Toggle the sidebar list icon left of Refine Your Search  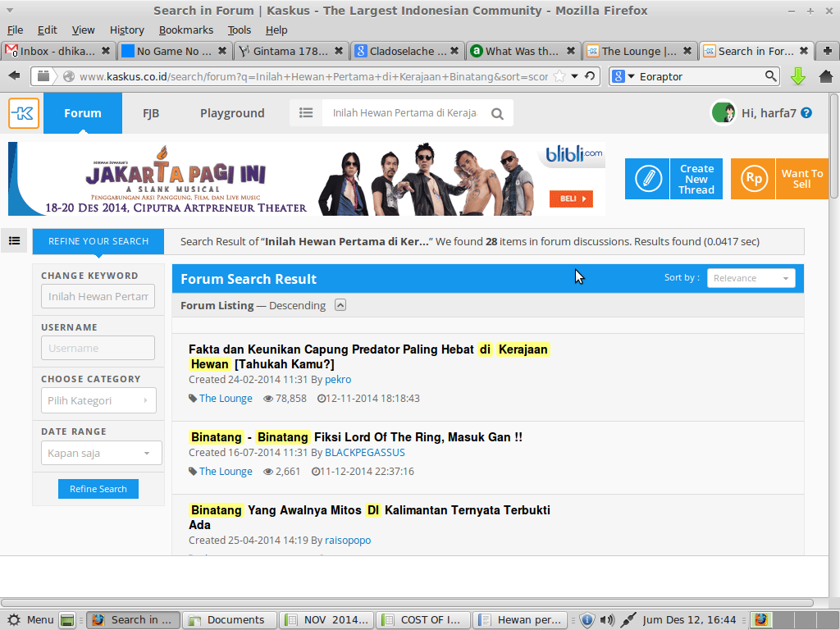[15, 241]
